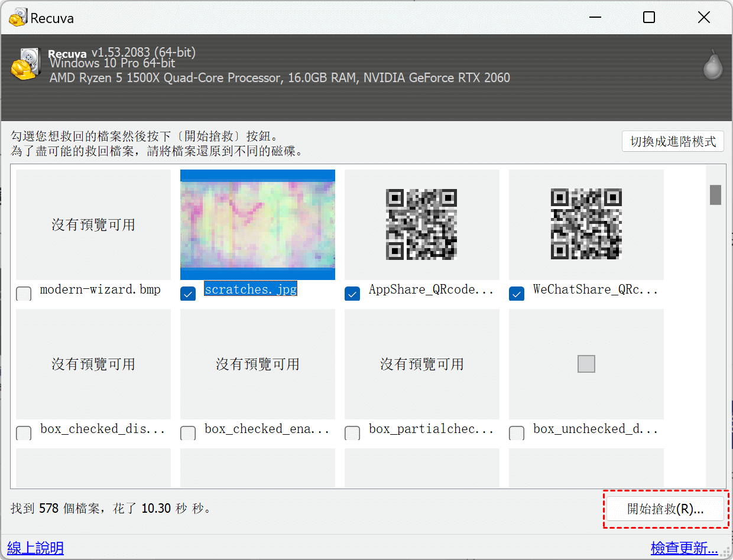Click the WeChatShare_QRc... file name

[x=595, y=289]
